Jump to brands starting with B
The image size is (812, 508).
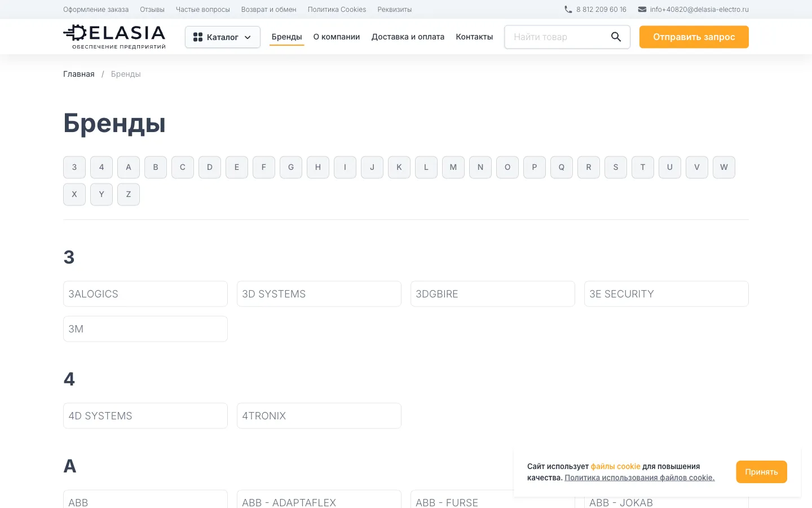(156, 167)
